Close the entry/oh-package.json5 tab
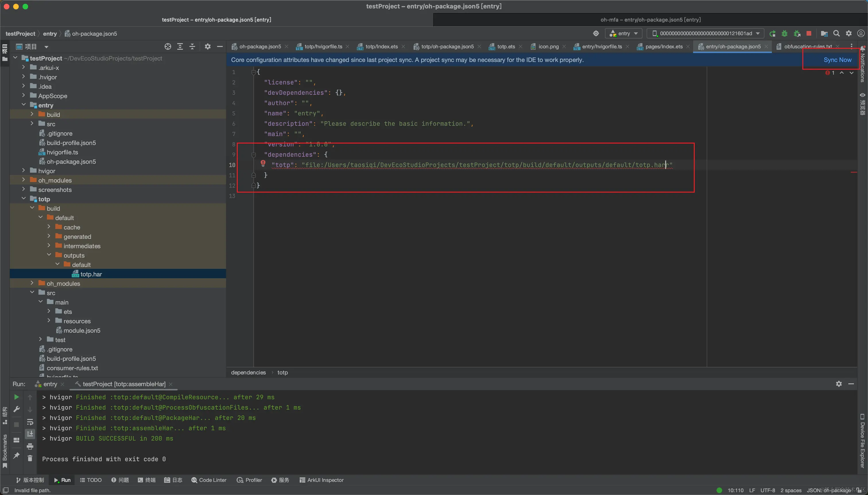Screen dimensions: 868x495 pyautogui.click(x=766, y=47)
